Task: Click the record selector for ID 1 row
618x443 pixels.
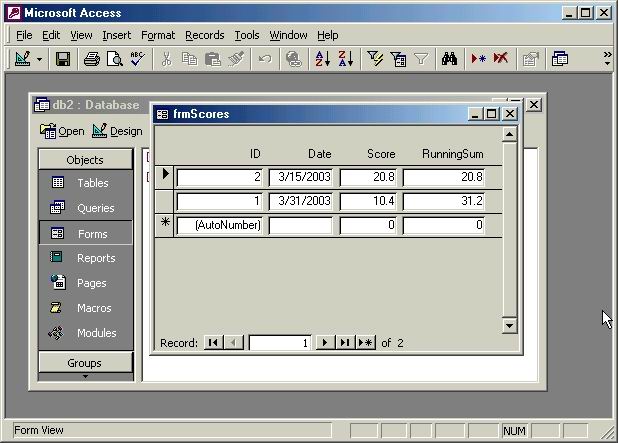Action: (164, 201)
